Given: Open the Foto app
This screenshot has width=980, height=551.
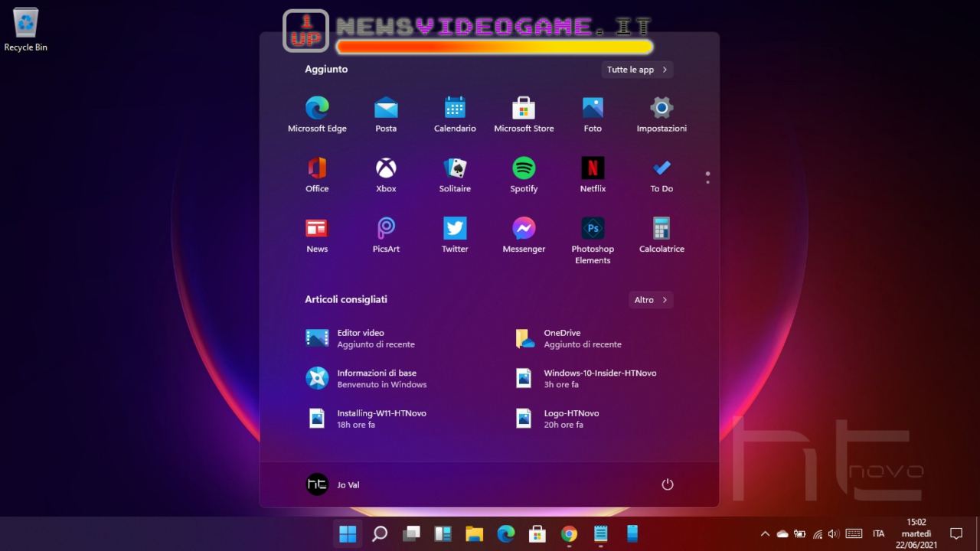Looking at the screenshot, I should (593, 115).
